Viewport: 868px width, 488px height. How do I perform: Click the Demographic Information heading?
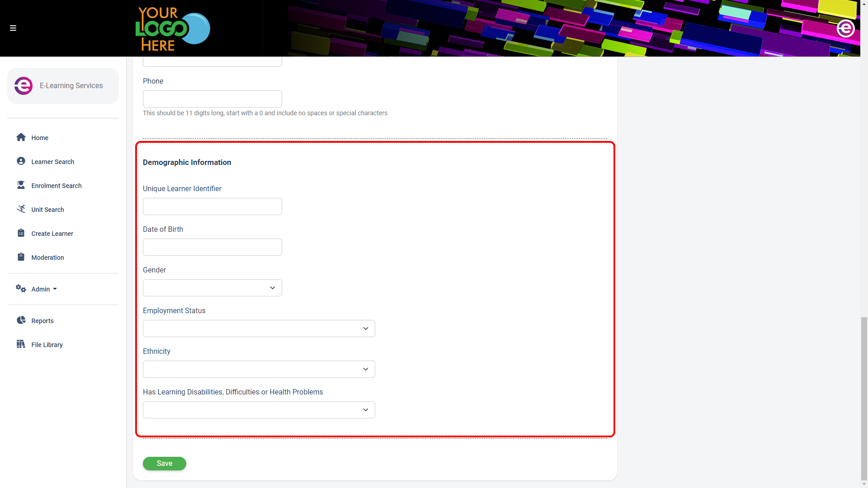(x=187, y=162)
